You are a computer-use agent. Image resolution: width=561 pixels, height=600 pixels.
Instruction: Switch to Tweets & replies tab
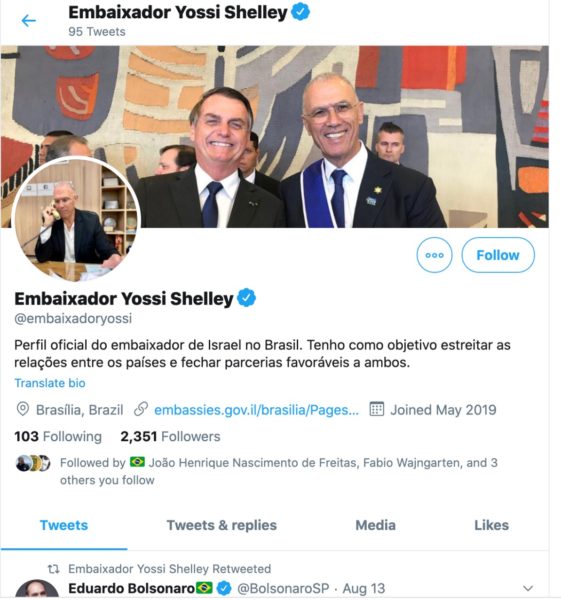click(x=222, y=525)
